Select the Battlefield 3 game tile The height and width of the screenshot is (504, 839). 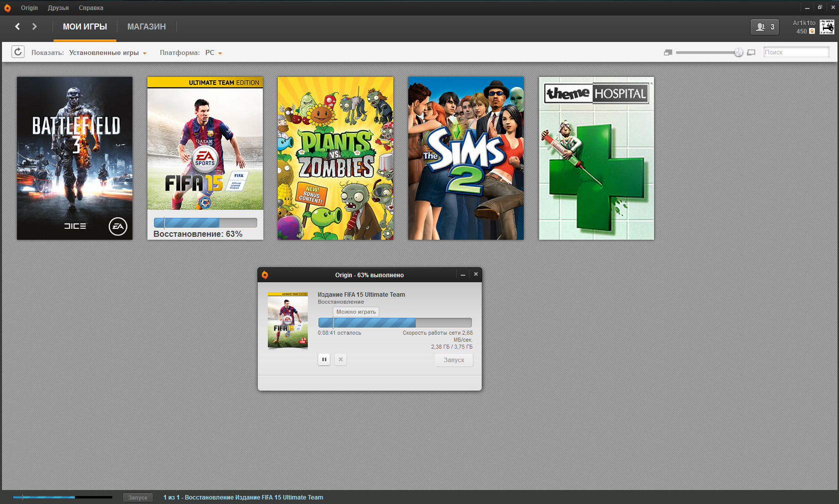coord(75,158)
